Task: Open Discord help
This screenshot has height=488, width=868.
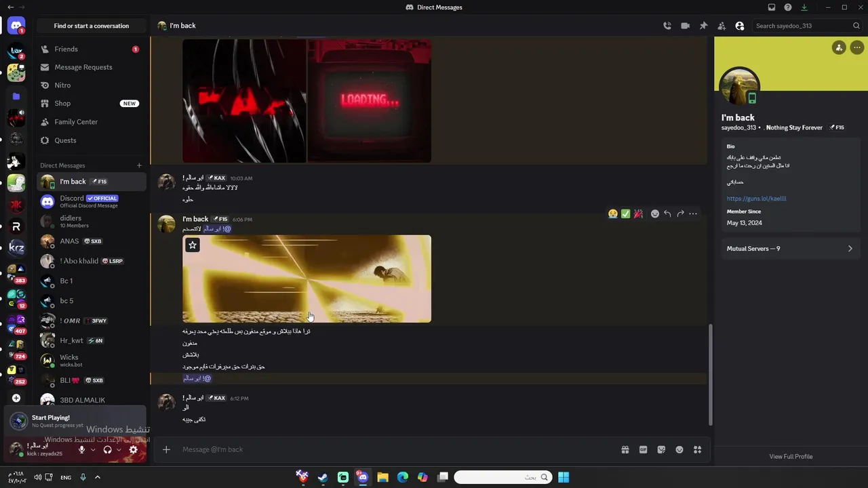Action: 788,7
